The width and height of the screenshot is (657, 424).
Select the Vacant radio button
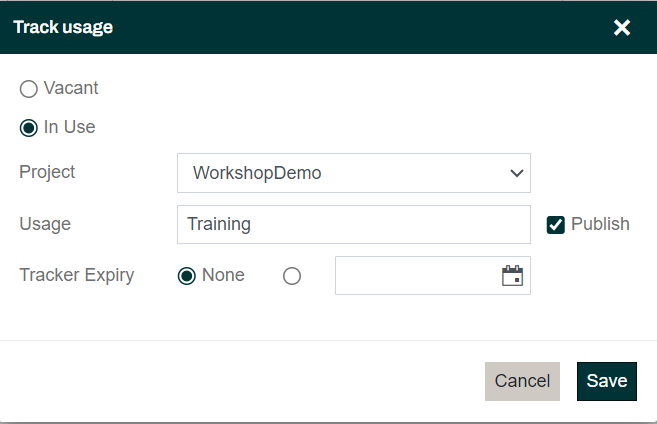click(29, 89)
